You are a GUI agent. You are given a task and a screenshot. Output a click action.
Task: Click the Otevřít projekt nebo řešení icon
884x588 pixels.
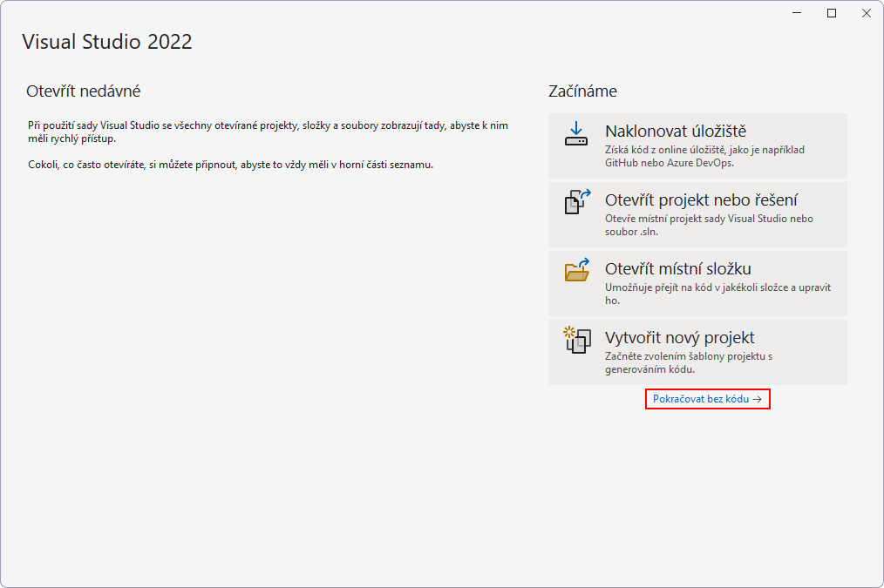tap(576, 201)
